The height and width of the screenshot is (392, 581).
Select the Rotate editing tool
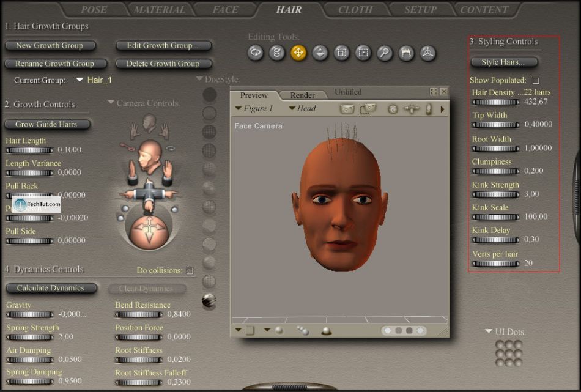pyautogui.click(x=255, y=53)
